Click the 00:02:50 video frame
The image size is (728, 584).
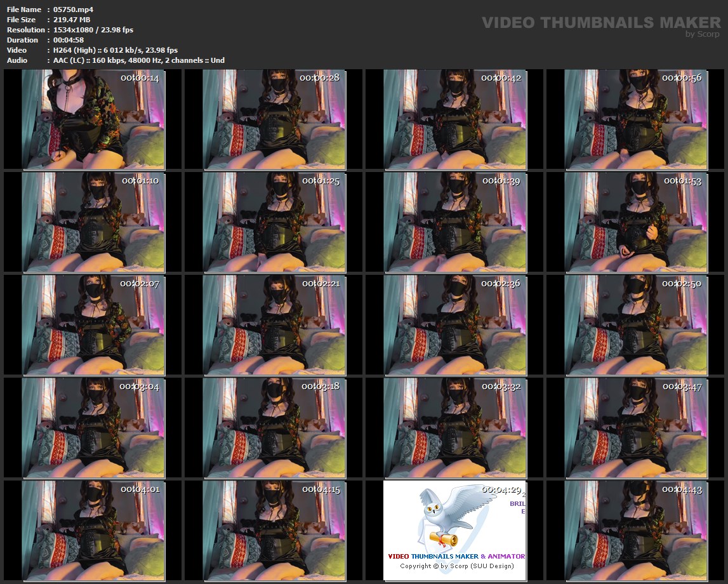(636, 325)
